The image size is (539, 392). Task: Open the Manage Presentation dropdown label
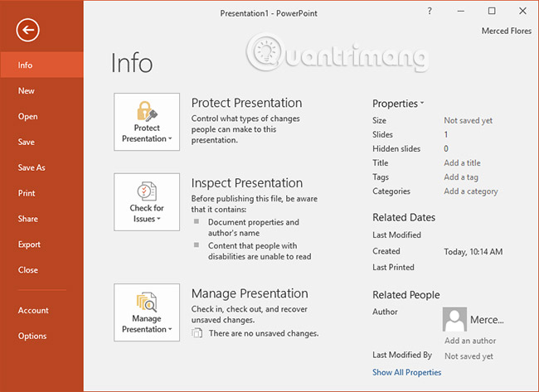tap(147, 324)
